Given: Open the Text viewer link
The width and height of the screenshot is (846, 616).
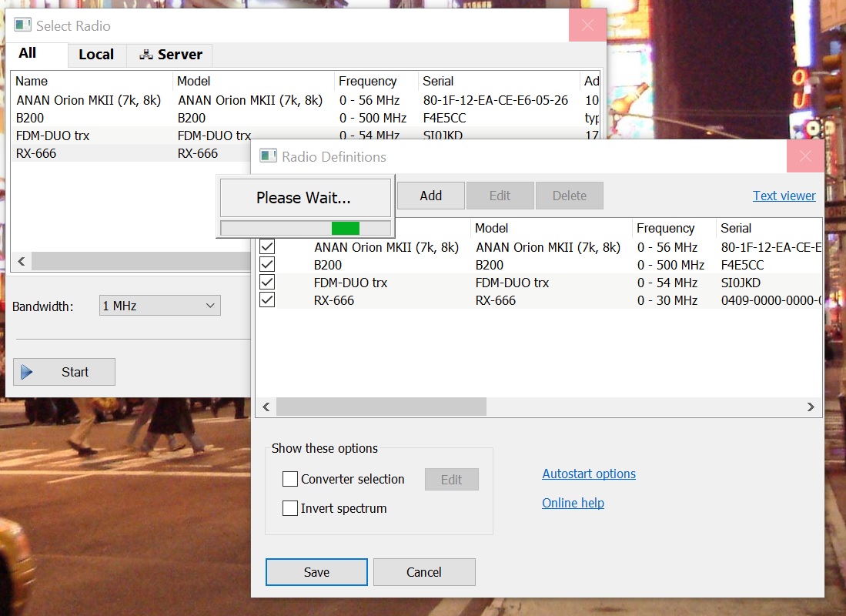Looking at the screenshot, I should [784, 196].
